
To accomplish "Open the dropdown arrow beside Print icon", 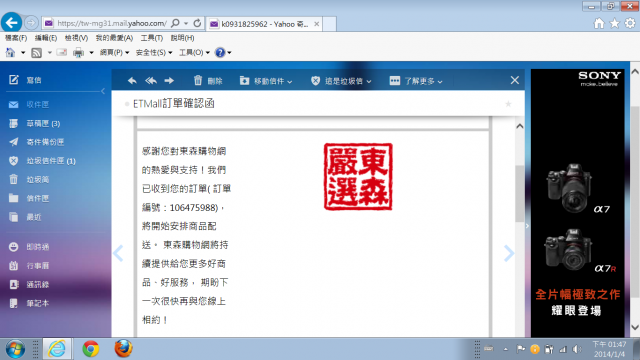I will [91, 53].
